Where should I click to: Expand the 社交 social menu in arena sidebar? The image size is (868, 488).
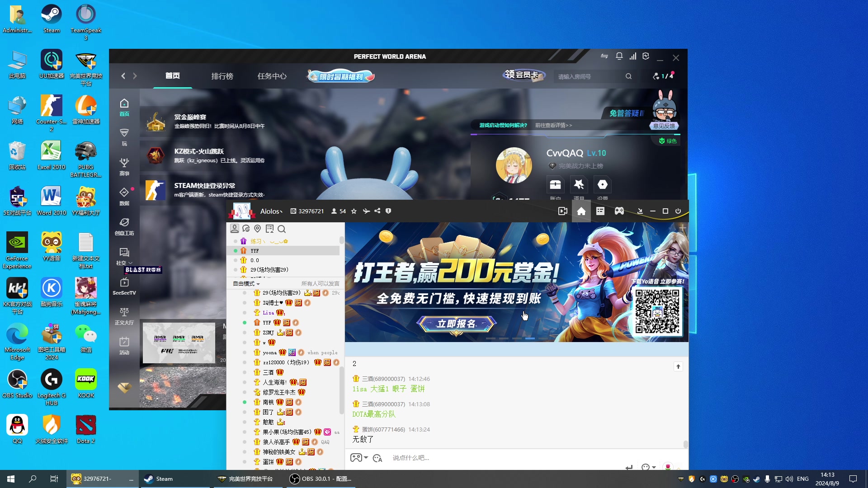[124, 257]
